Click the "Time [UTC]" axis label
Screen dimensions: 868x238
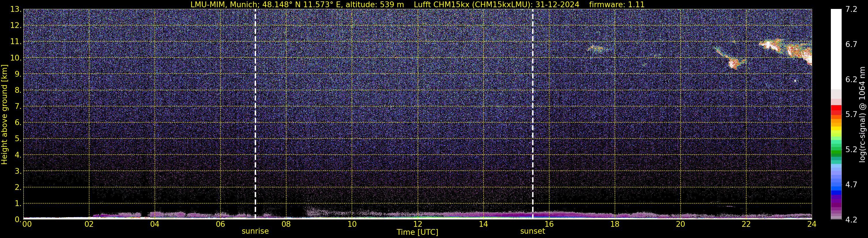pos(417,232)
